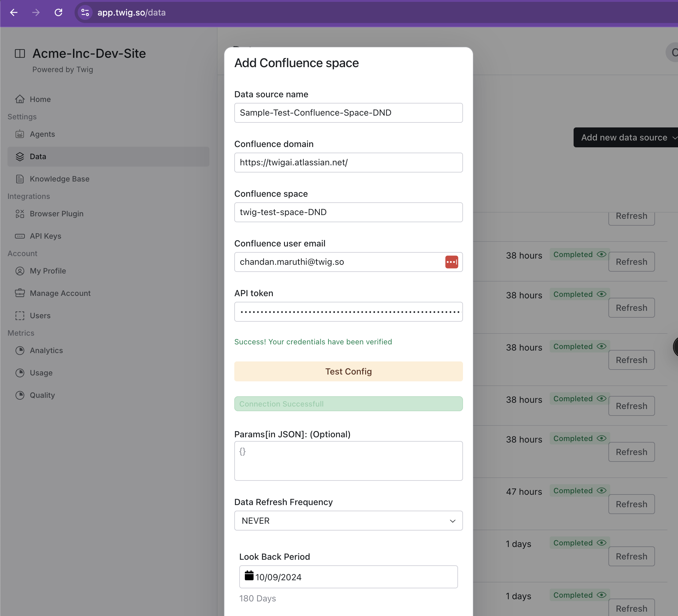Toggle the sidebar panel icon beside Acme-Inc-Dev-Site
678x616 pixels.
(20, 53)
